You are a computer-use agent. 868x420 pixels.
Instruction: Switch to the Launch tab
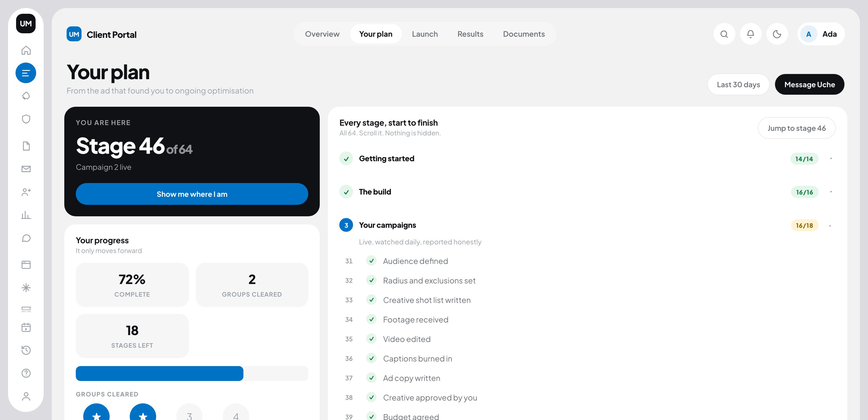[x=425, y=34]
